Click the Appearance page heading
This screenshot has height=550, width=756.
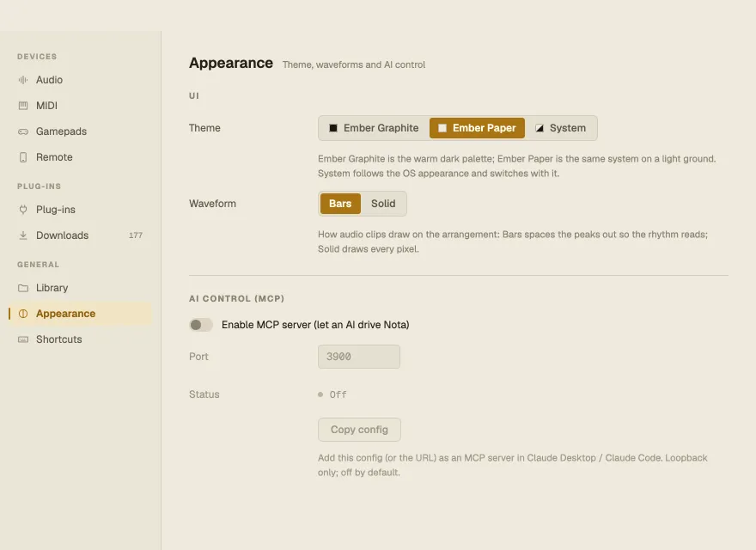[231, 64]
